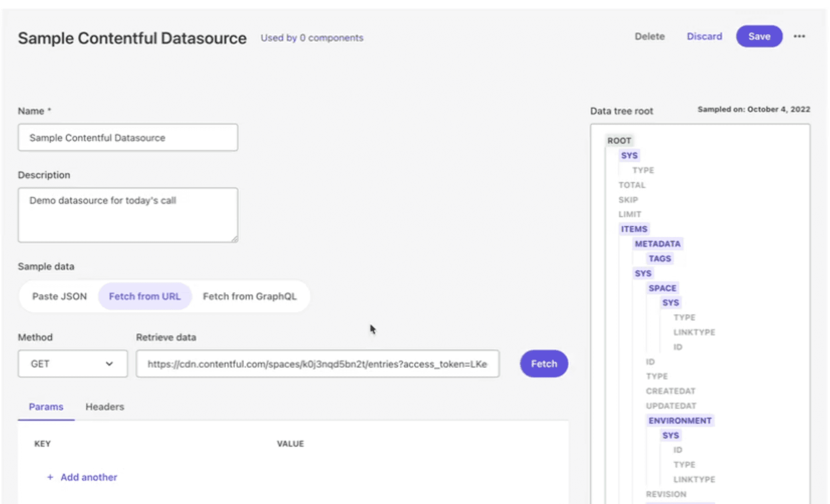The width and height of the screenshot is (830, 504).
Task: Expand the ITEMS node in data tree
Action: (634, 229)
